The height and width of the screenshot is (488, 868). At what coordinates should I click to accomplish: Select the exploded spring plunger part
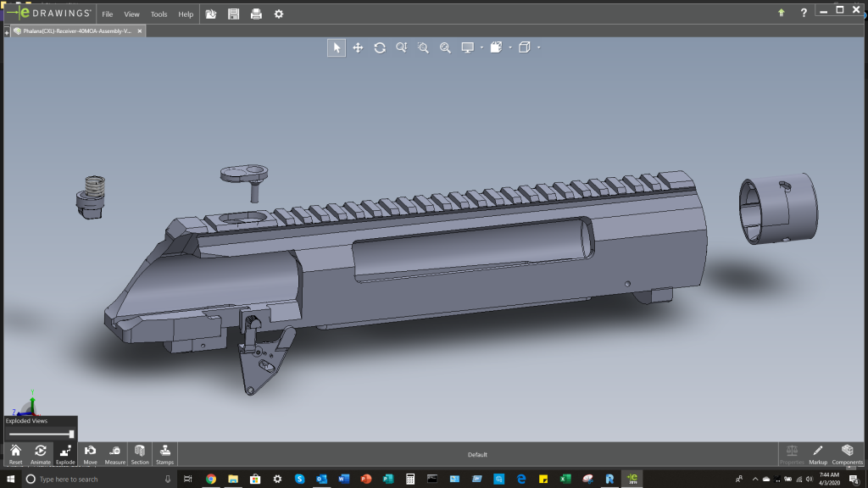pyautogui.click(x=92, y=197)
